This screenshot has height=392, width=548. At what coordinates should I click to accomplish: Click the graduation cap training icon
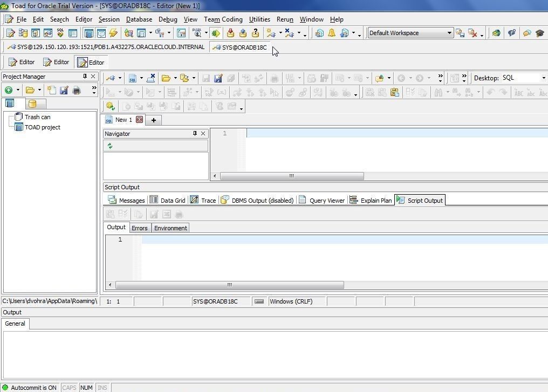[x=539, y=33]
